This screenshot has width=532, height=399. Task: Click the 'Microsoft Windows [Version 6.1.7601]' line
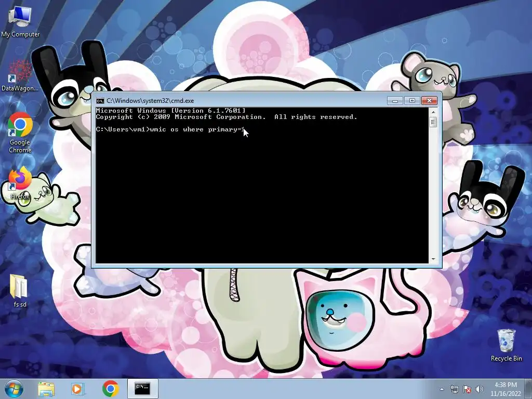(x=170, y=111)
